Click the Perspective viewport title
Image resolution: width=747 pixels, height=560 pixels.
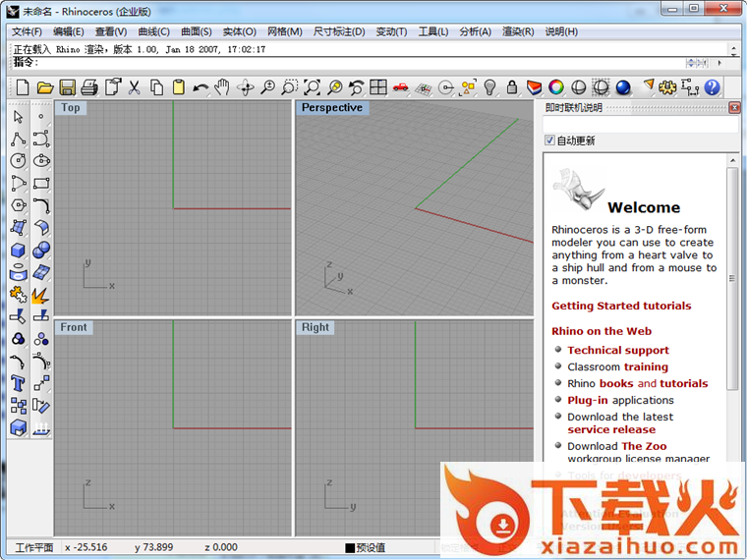(332, 108)
